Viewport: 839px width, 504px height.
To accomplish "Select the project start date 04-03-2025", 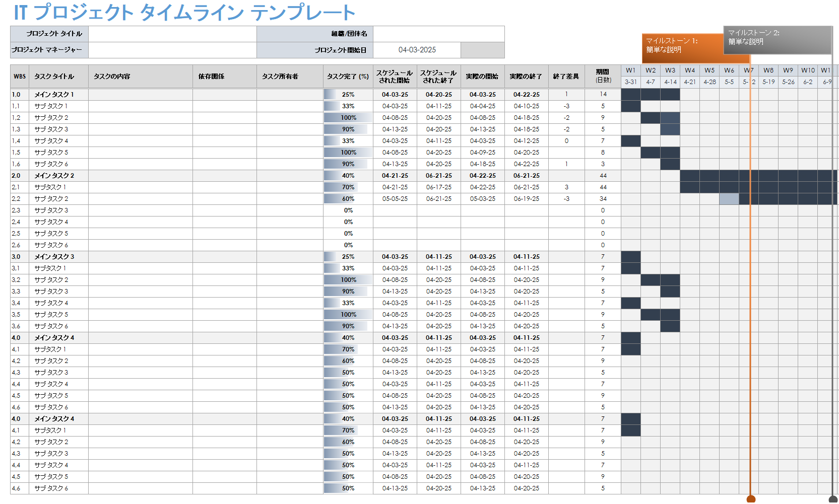I will [x=417, y=50].
